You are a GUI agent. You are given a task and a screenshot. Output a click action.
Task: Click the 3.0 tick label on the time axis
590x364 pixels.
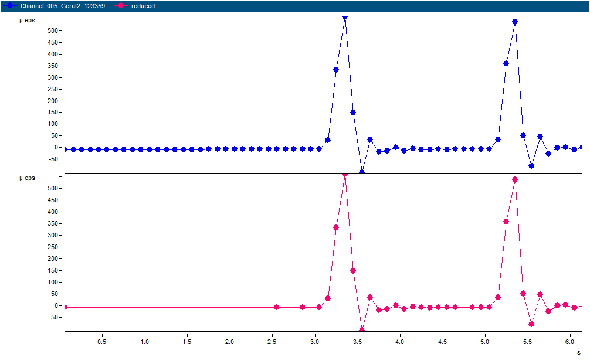(x=315, y=341)
